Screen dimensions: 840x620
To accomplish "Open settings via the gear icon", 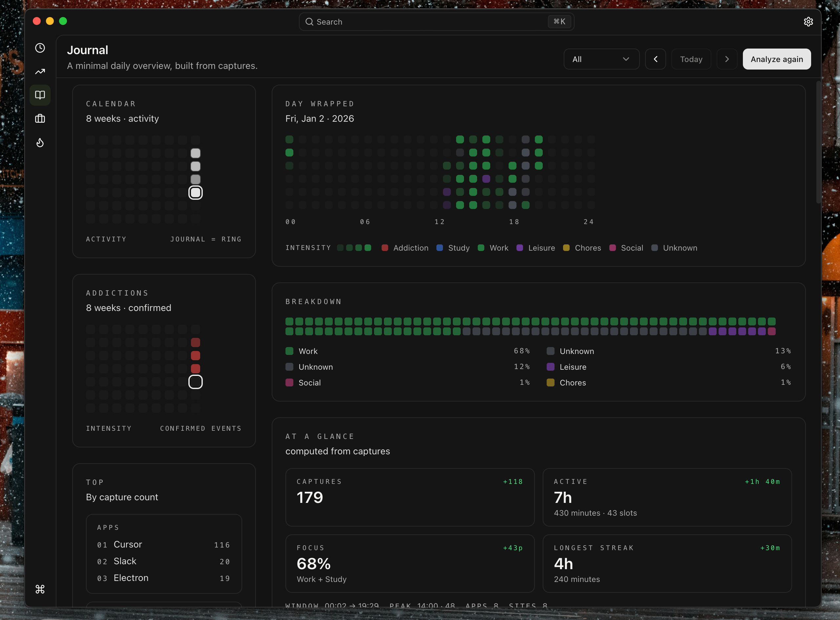I will pos(808,22).
